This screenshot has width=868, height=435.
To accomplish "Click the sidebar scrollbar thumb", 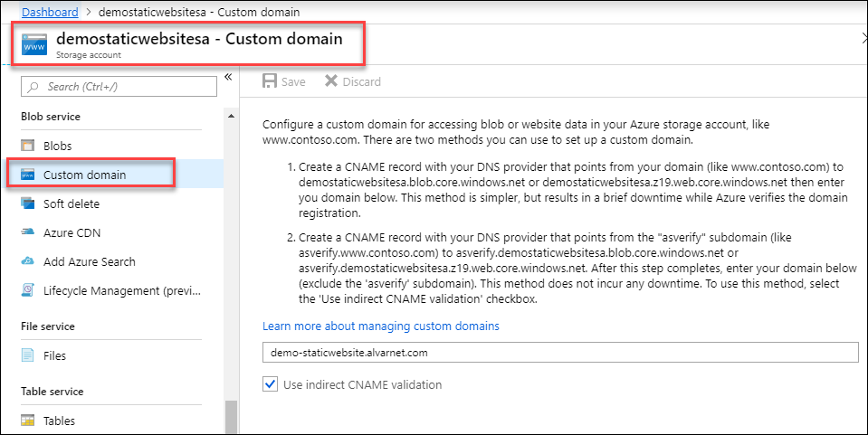I will pos(231,417).
